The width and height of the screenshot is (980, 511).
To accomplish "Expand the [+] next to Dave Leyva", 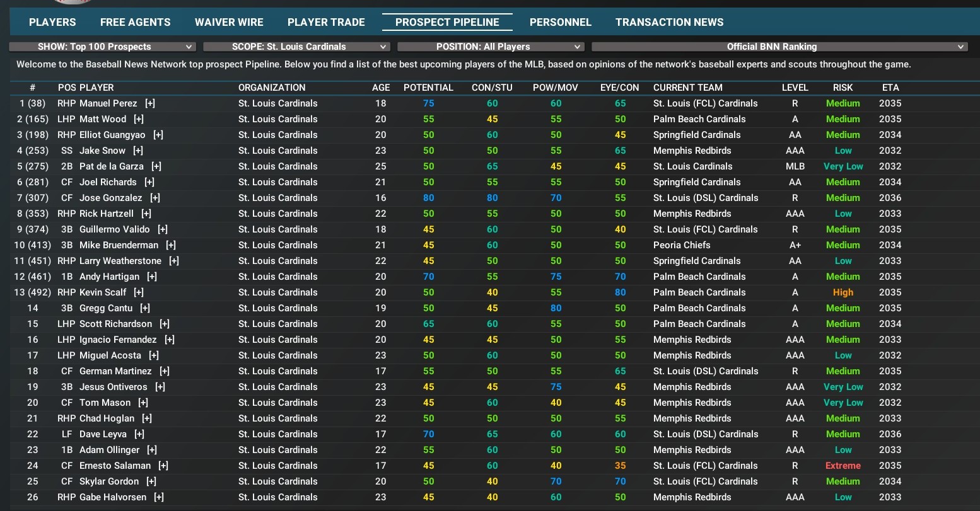I will coord(139,434).
